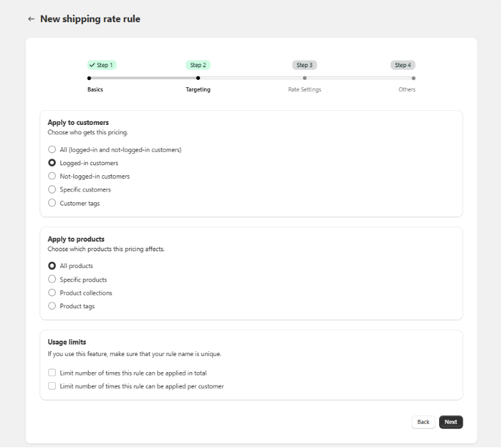Select Not-logged-in customers radio button
The width and height of the screenshot is (501, 448).
click(x=52, y=177)
